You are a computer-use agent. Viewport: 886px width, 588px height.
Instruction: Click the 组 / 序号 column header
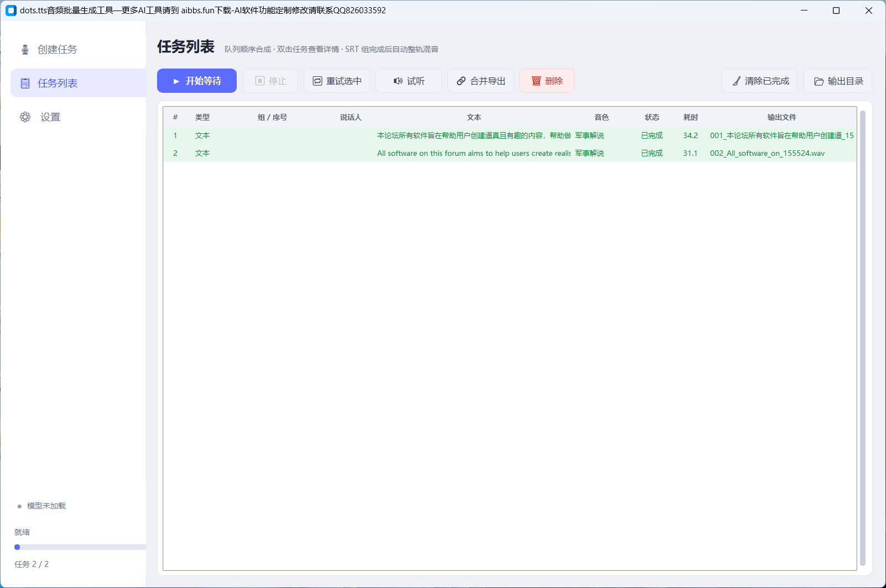click(x=272, y=117)
